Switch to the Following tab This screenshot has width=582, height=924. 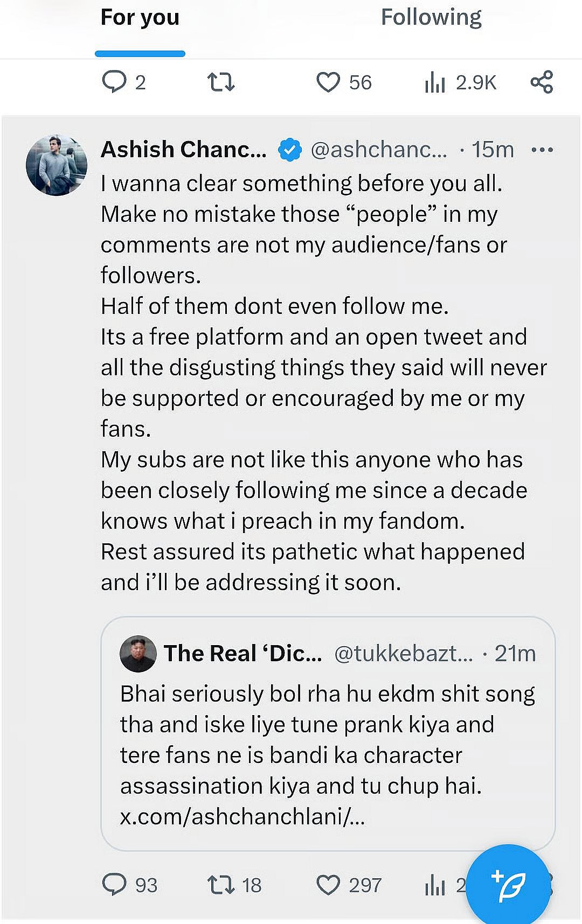point(431,18)
